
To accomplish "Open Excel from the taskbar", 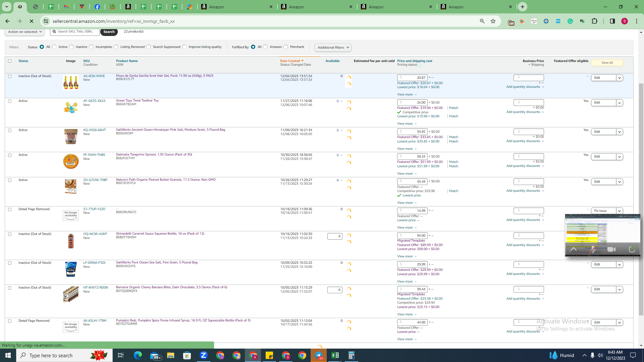I will coord(335,355).
